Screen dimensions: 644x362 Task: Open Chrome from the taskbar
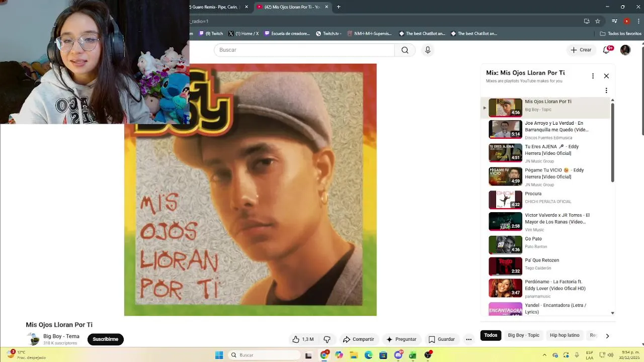(x=324, y=355)
